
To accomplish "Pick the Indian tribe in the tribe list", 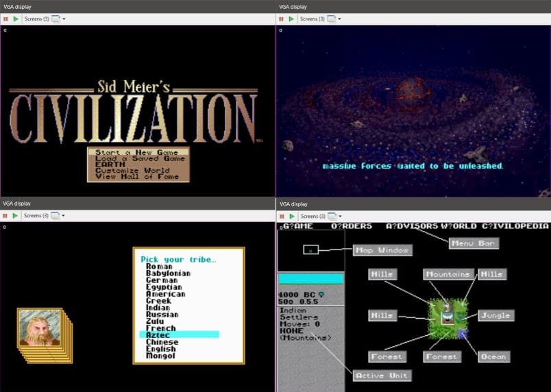I will pyautogui.click(x=158, y=308).
